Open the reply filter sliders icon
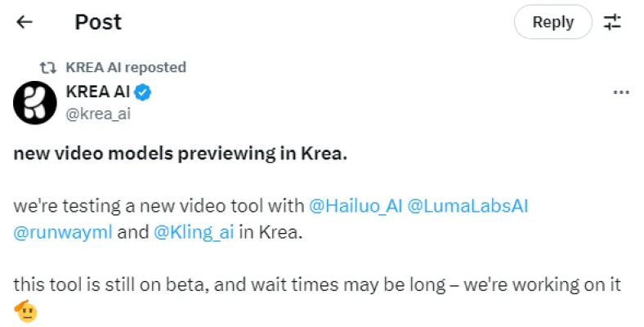 (x=612, y=22)
